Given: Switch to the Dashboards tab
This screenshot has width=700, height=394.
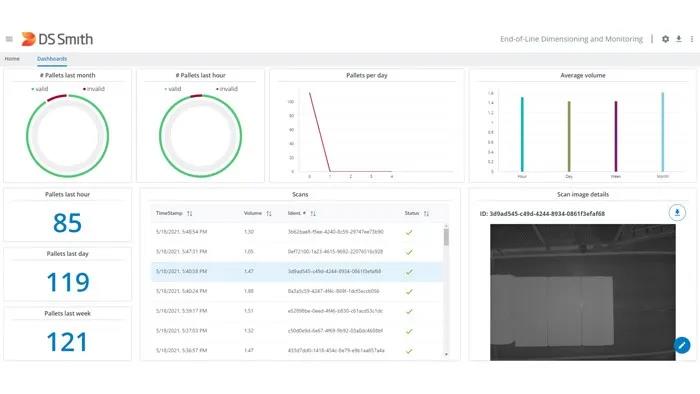Looking at the screenshot, I should coord(52,59).
